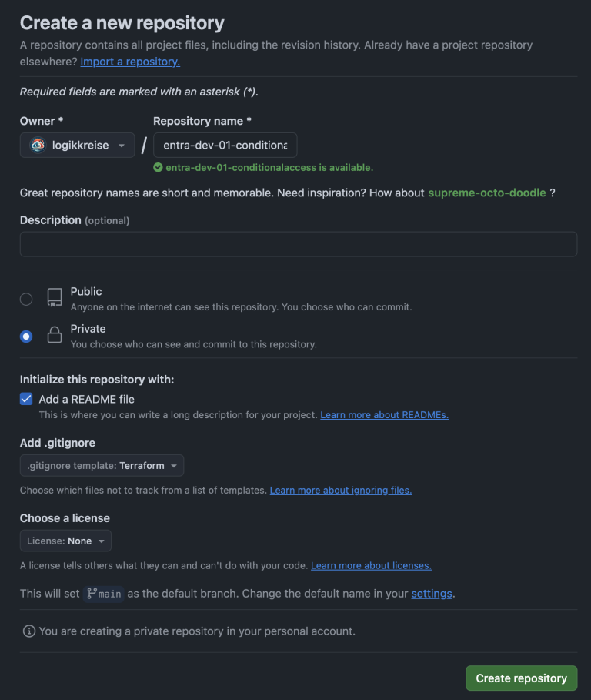591x700 pixels.
Task: Open the default branch settings link
Action: point(431,594)
